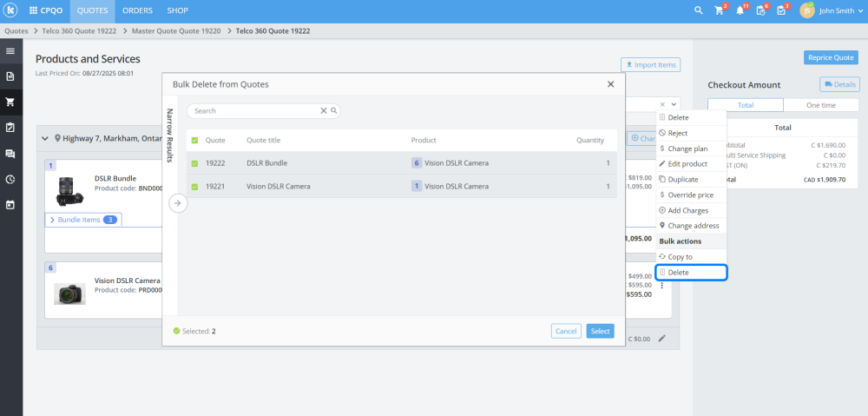868x416 pixels.
Task: Open the shopping cart icon in header
Action: pyautogui.click(x=720, y=10)
